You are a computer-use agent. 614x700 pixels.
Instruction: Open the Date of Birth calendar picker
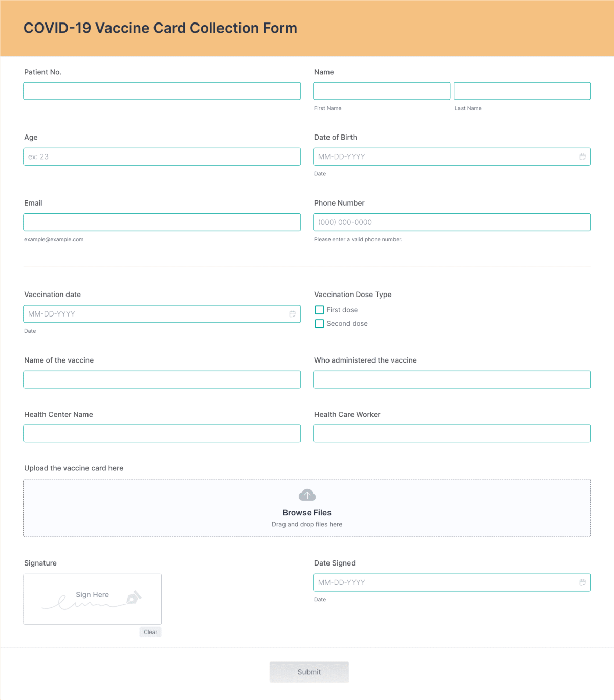pos(582,156)
